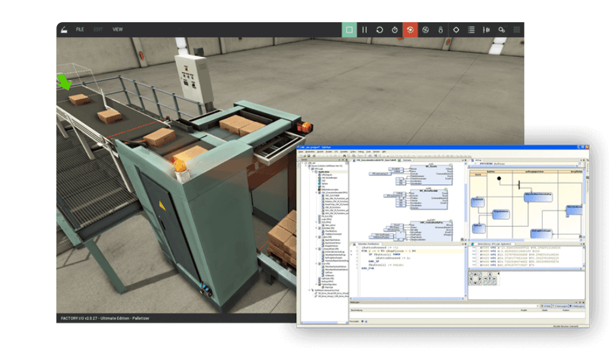
Task: Click the driver connection icon in toolbar
Action: point(486,29)
